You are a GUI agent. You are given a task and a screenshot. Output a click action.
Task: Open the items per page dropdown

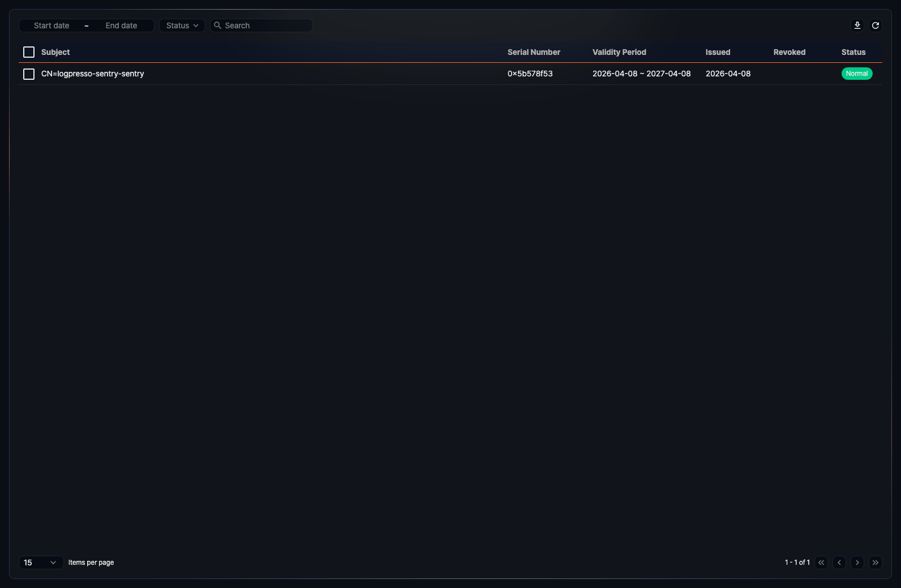pos(41,563)
